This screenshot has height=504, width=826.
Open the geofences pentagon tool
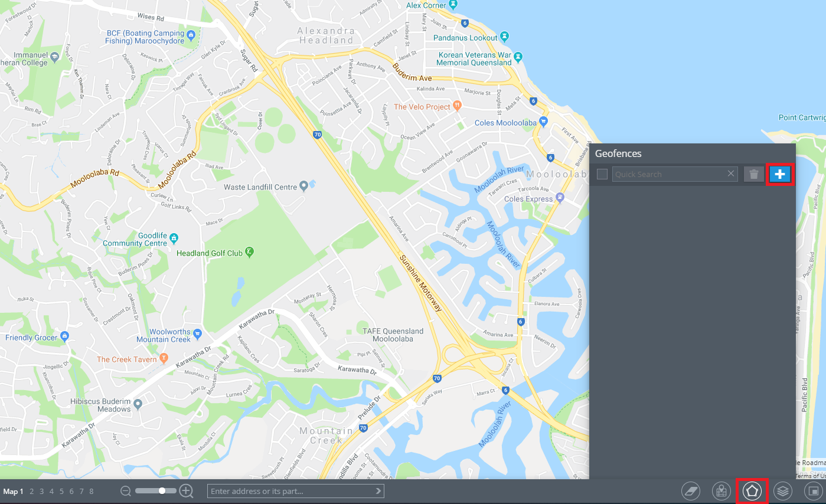pos(752,490)
